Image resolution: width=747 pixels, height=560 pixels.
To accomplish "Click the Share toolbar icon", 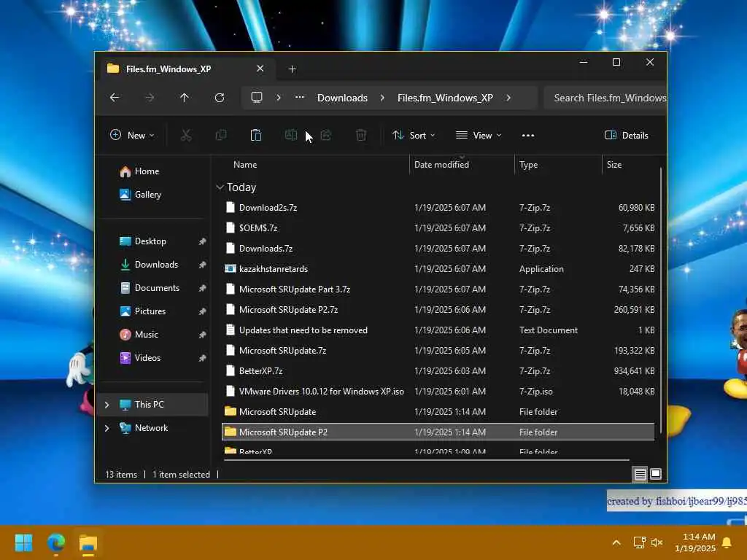I will point(326,135).
